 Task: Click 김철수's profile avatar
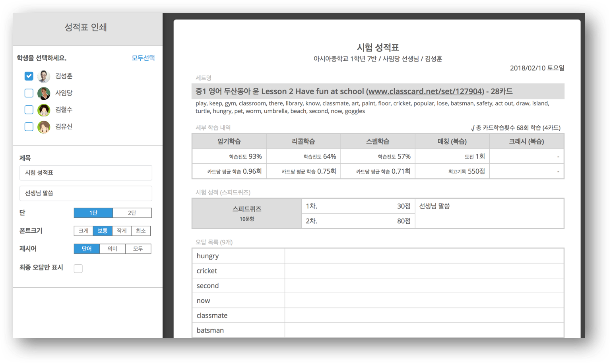pyautogui.click(x=44, y=110)
